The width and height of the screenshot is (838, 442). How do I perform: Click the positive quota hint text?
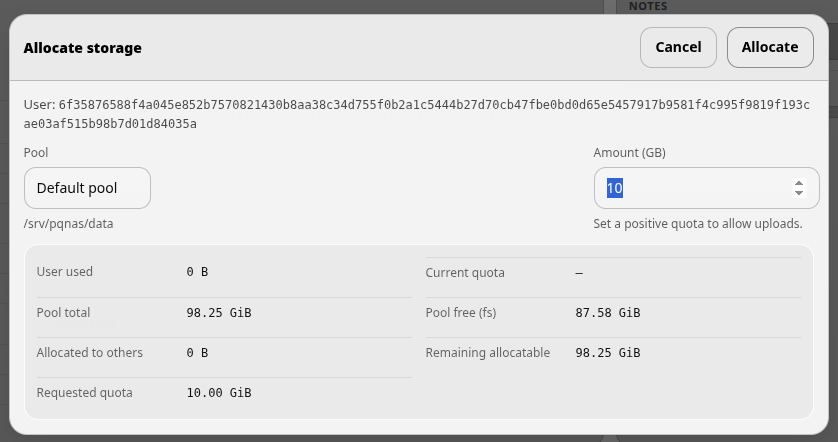[x=697, y=224]
